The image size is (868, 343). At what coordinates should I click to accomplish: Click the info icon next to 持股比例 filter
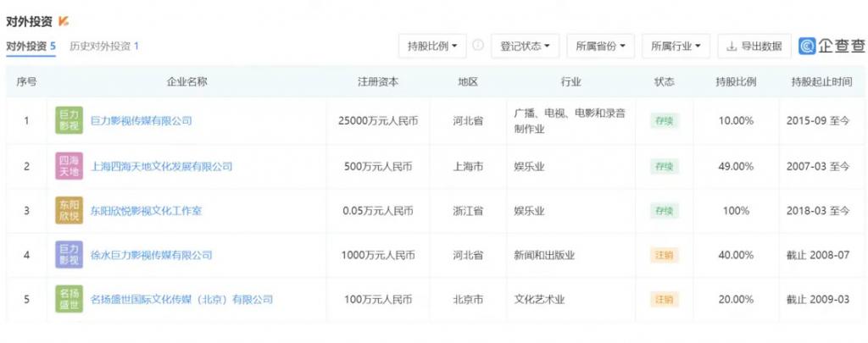[478, 45]
